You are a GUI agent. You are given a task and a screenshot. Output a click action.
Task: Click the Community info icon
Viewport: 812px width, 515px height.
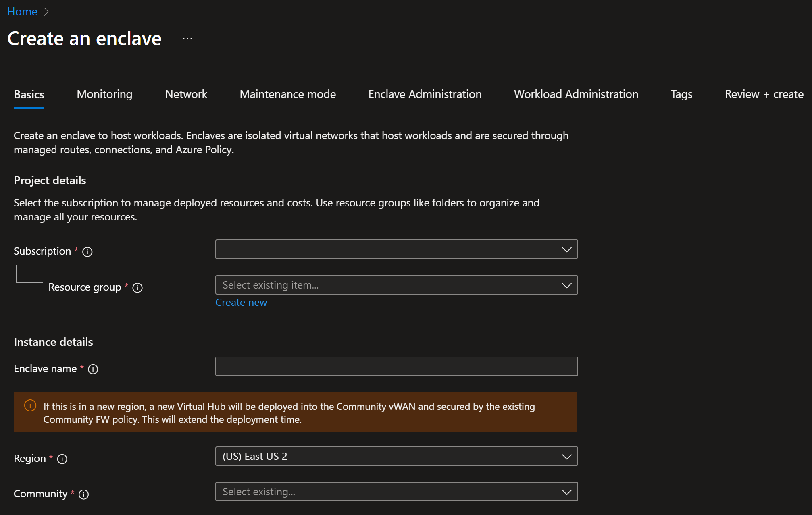[x=83, y=494]
